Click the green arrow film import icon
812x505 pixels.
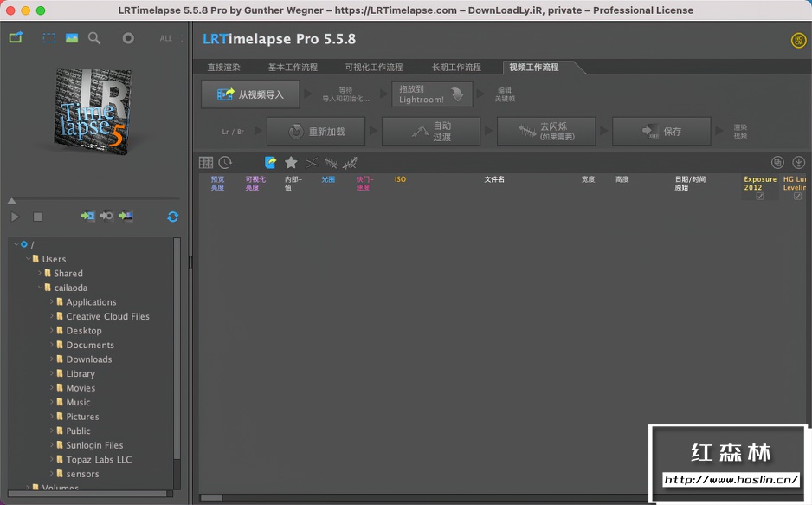87,216
